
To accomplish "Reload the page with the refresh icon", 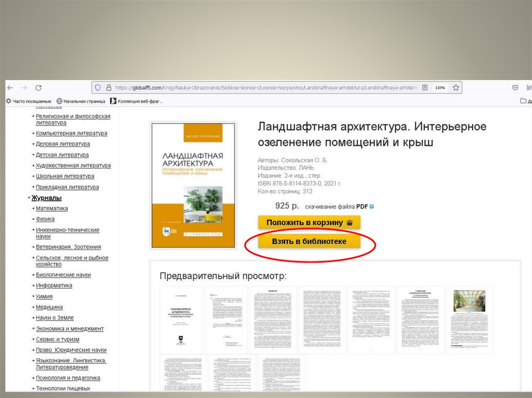I will click(38, 88).
